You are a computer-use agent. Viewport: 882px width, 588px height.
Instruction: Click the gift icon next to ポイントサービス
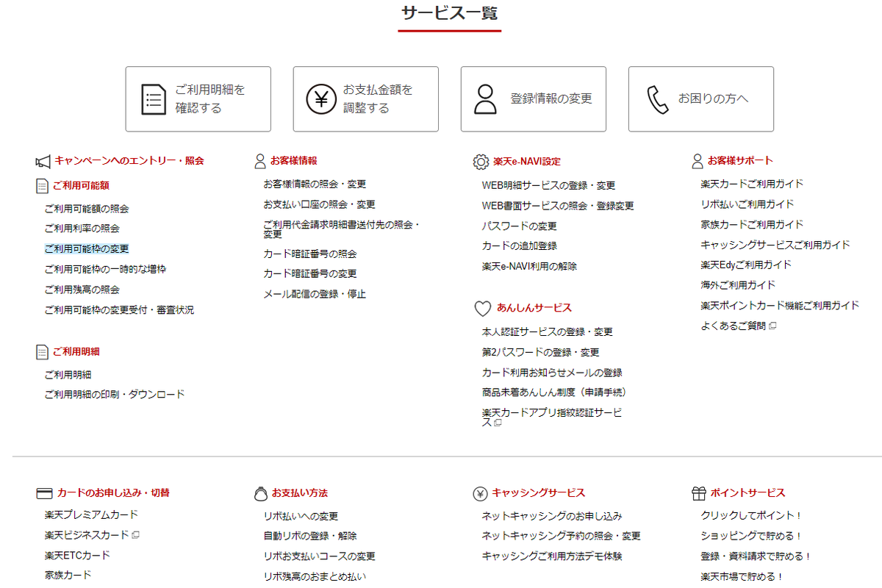pyautogui.click(x=698, y=493)
